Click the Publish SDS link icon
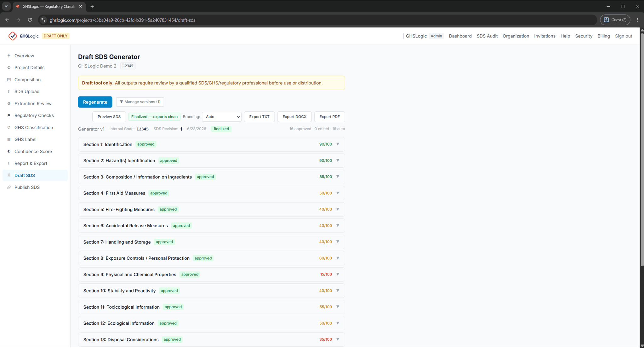Screen dimensions: 644x348 coord(9,187)
